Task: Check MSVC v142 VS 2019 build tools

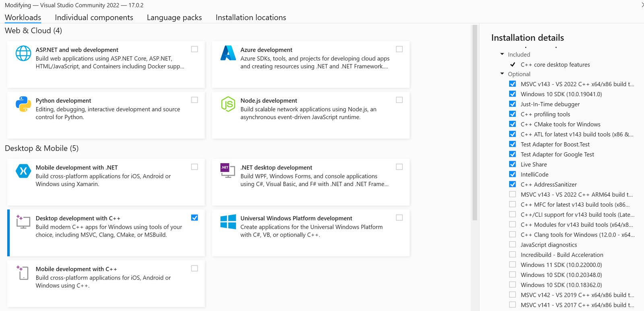Action: pos(512,295)
